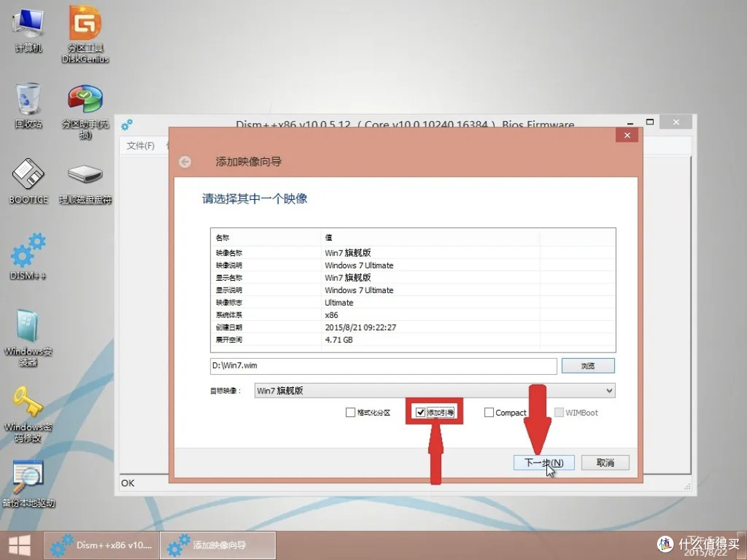
Task: Click the 取消 cancel button
Action: click(605, 463)
